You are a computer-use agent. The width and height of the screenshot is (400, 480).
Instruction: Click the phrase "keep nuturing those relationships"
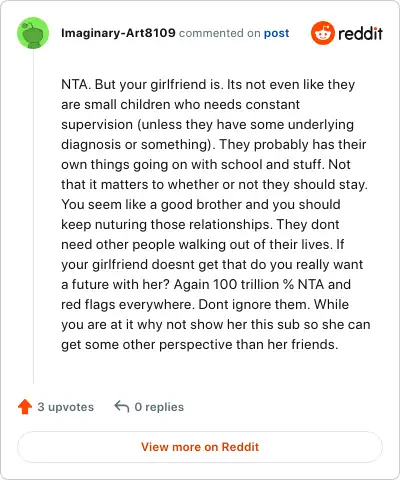pyautogui.click(x=165, y=225)
